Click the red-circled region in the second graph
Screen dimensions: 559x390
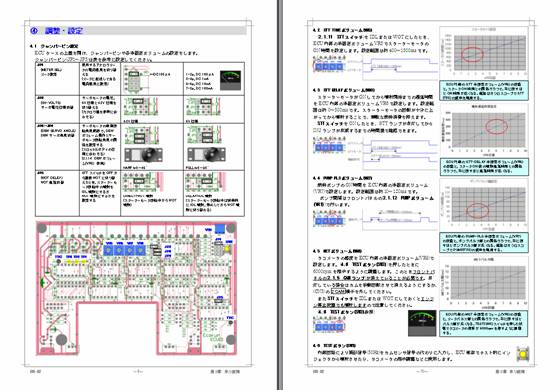tap(496, 127)
